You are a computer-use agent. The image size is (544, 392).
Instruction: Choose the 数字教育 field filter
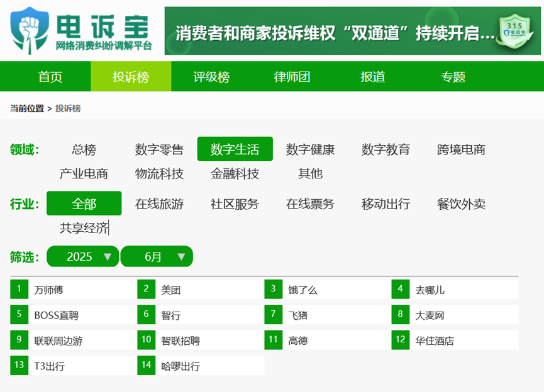386,150
